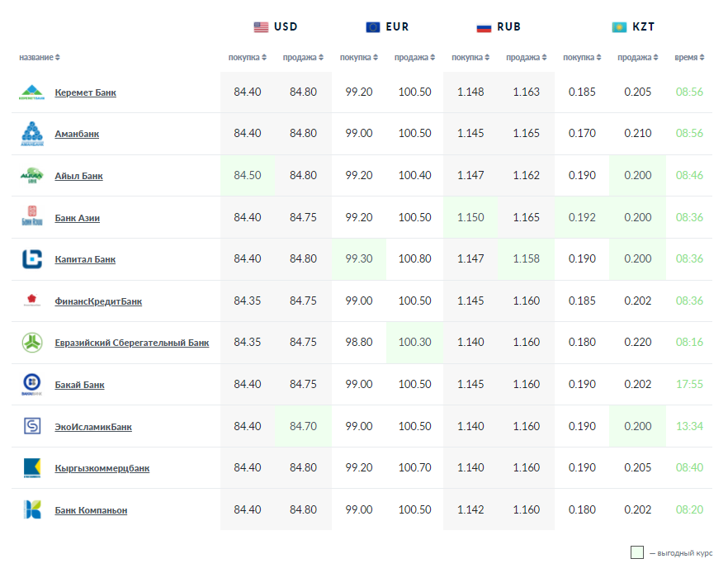Sort by KZT продажа column
This screenshot has height=573, width=728.
click(x=638, y=58)
